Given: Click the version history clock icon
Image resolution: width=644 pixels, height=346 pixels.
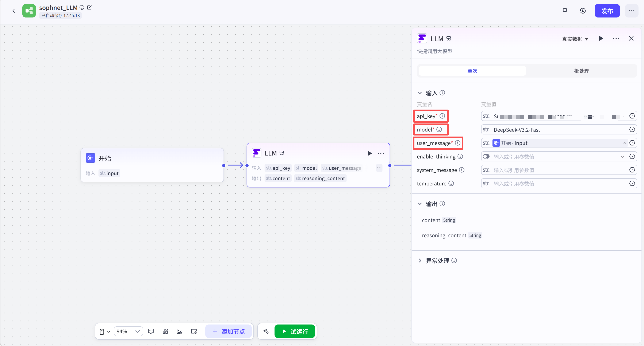Looking at the screenshot, I should [583, 11].
